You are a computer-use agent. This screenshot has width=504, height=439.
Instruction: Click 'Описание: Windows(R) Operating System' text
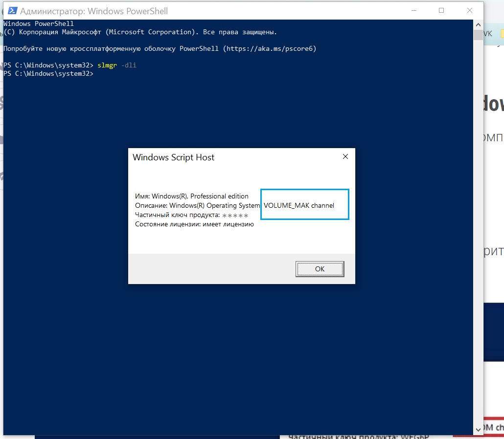[x=197, y=205]
